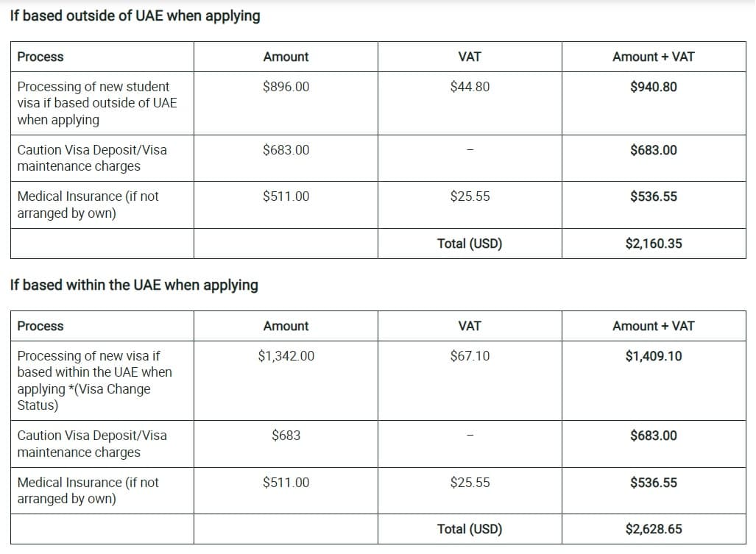Click Total (USD) label in within-UAE table

(470, 529)
